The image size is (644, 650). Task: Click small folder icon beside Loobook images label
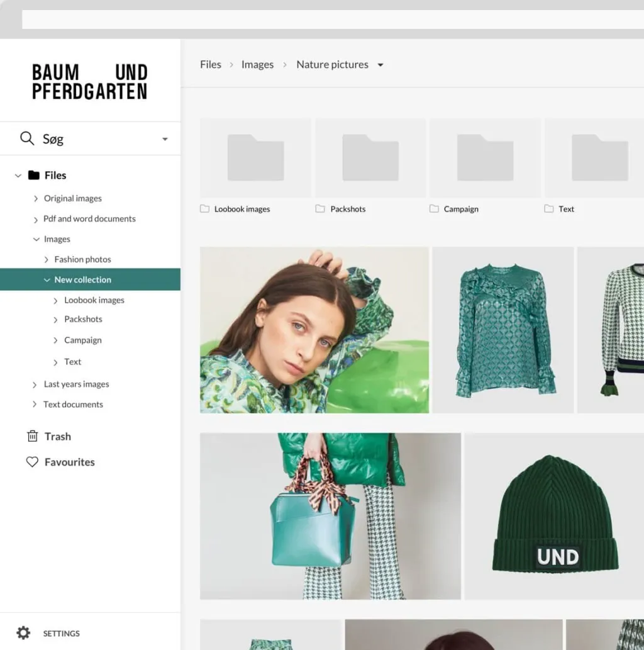(205, 208)
